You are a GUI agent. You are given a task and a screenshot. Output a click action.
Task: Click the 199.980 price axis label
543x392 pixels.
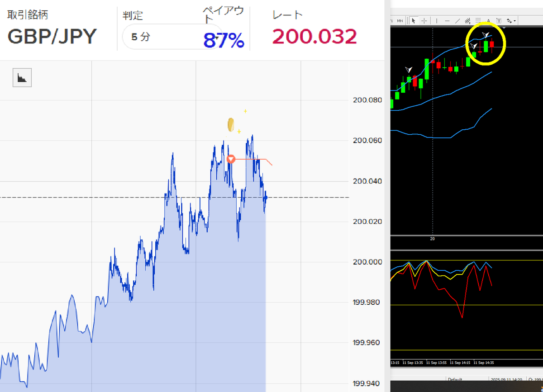click(x=367, y=302)
